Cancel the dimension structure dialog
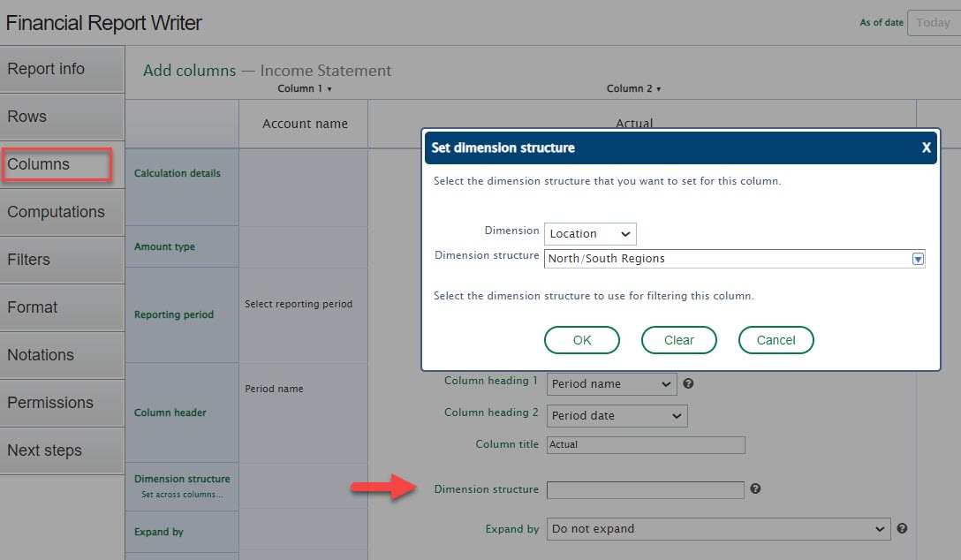Viewport: 961px width, 560px height. pyautogui.click(x=776, y=340)
